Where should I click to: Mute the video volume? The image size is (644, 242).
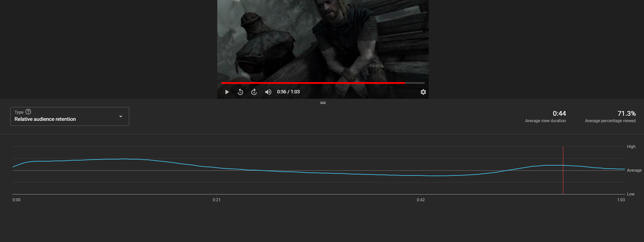(268, 92)
